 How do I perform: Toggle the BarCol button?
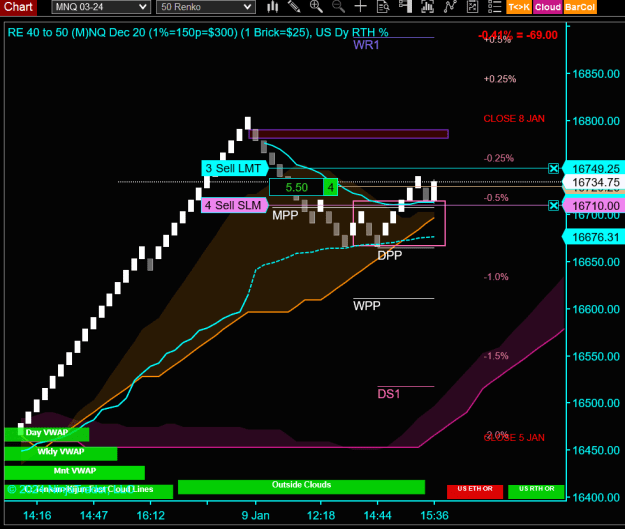(x=580, y=7)
